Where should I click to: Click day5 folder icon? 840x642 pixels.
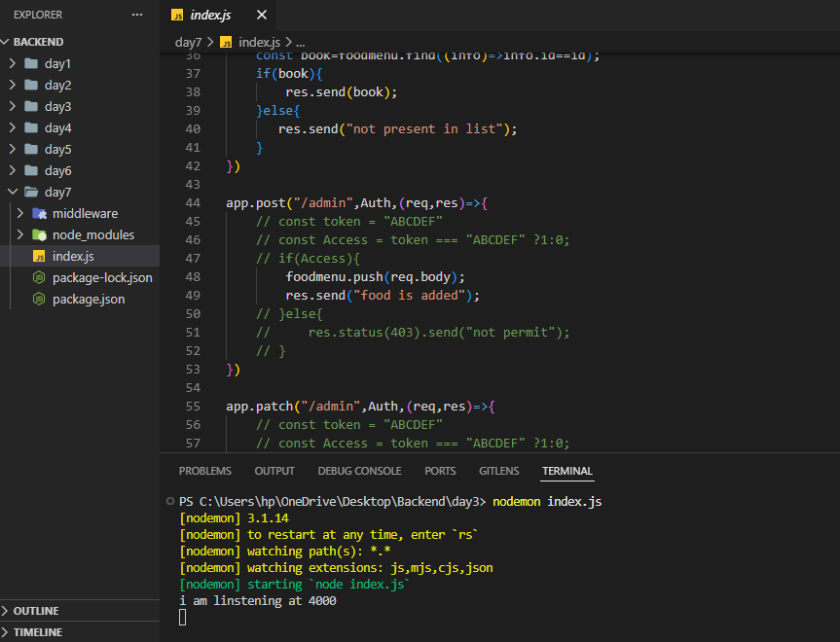[31, 149]
